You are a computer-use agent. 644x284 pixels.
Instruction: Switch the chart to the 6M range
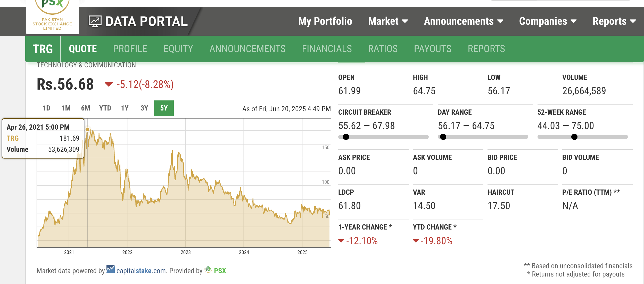point(86,108)
